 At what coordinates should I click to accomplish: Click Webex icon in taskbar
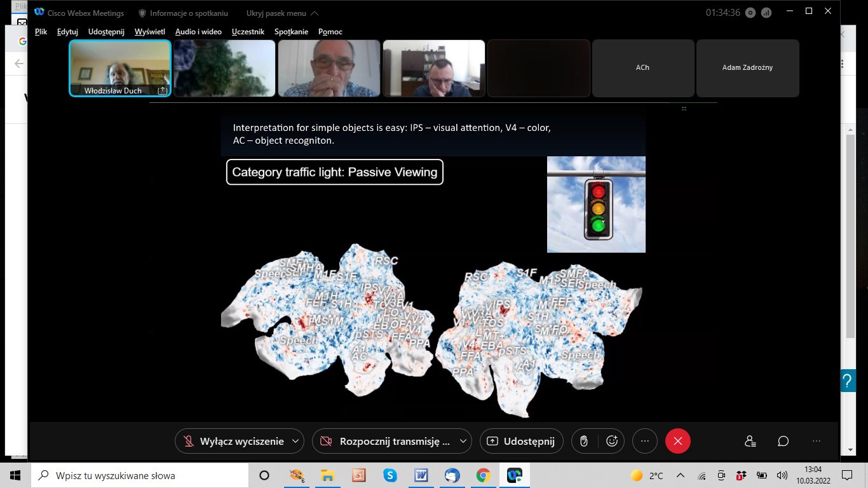pos(514,475)
